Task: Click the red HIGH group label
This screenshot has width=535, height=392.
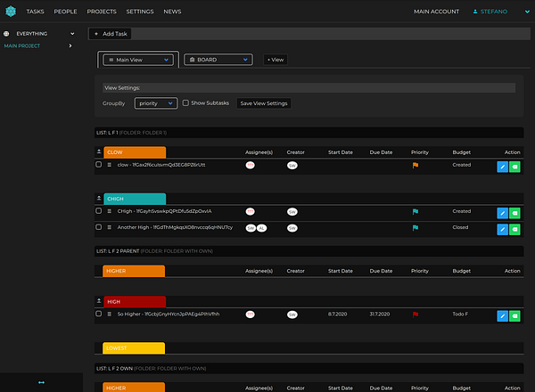Action: (x=135, y=302)
